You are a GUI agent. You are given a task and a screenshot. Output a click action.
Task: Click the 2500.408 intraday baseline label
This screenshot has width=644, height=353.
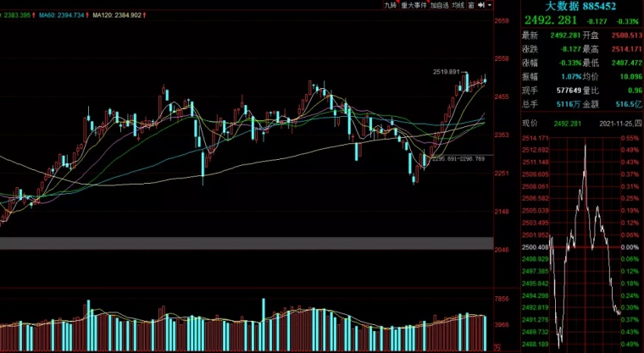[536, 247]
